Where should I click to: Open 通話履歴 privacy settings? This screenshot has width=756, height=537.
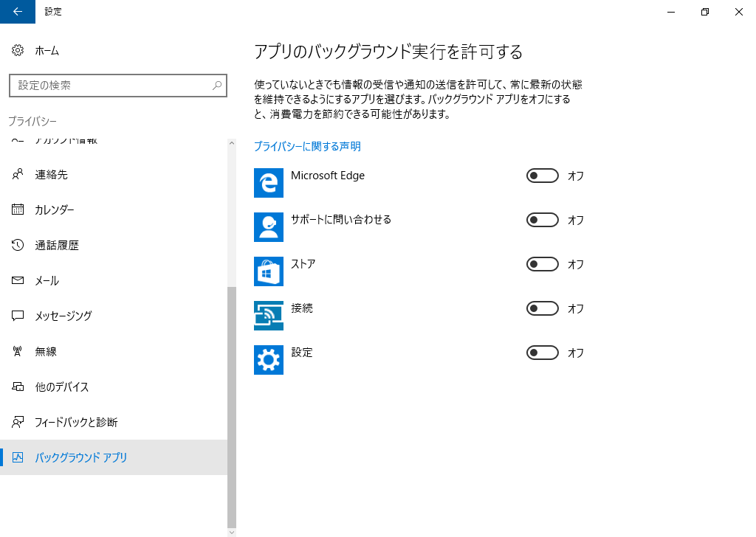pyautogui.click(x=56, y=246)
